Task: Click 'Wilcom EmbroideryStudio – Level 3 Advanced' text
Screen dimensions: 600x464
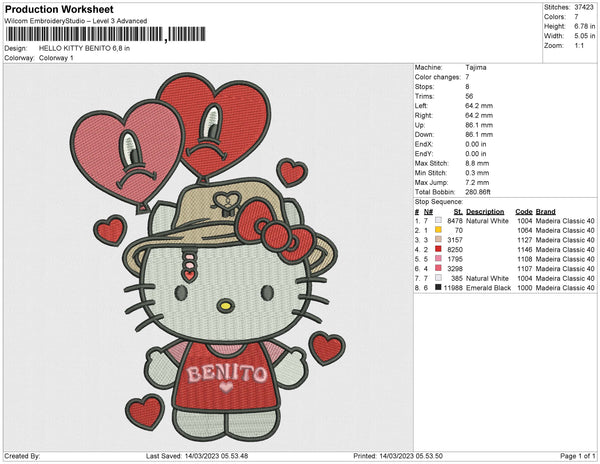Action: pos(76,21)
